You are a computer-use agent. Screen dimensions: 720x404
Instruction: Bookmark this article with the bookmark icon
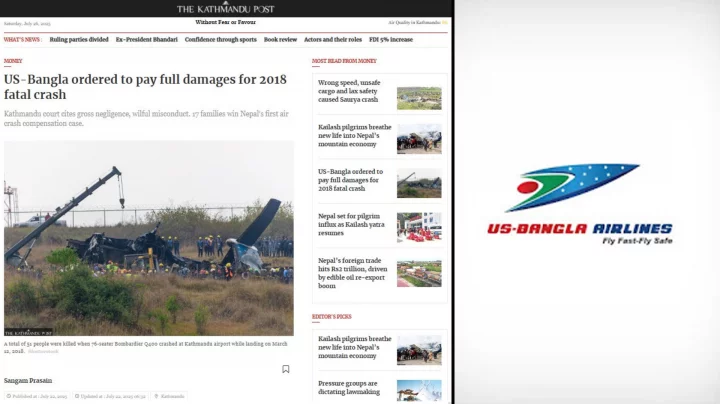[286, 369]
